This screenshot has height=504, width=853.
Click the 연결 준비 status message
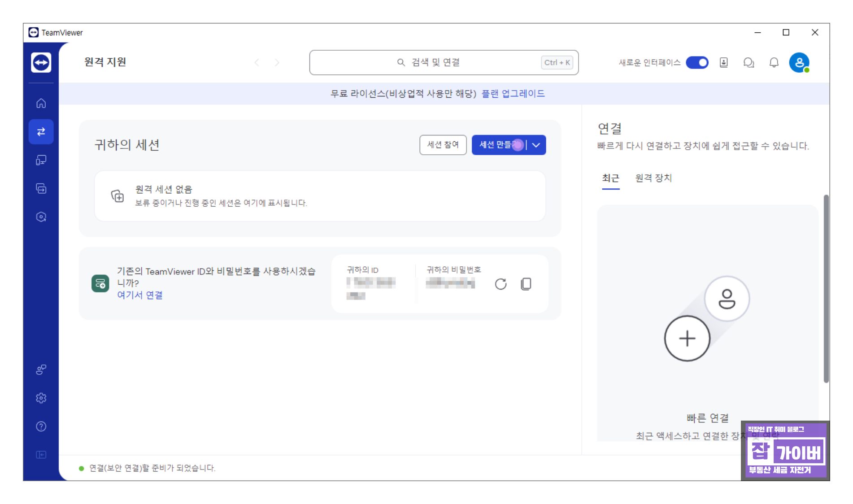tap(152, 468)
